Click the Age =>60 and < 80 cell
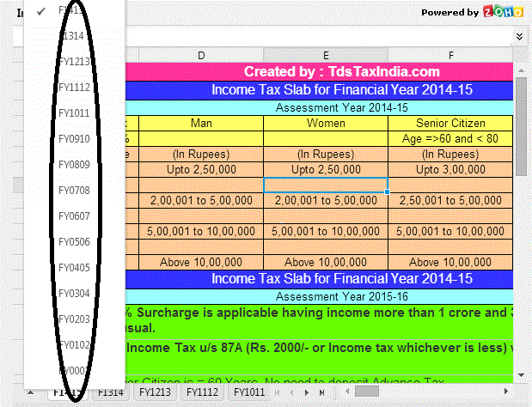The image size is (532, 407). click(450, 138)
